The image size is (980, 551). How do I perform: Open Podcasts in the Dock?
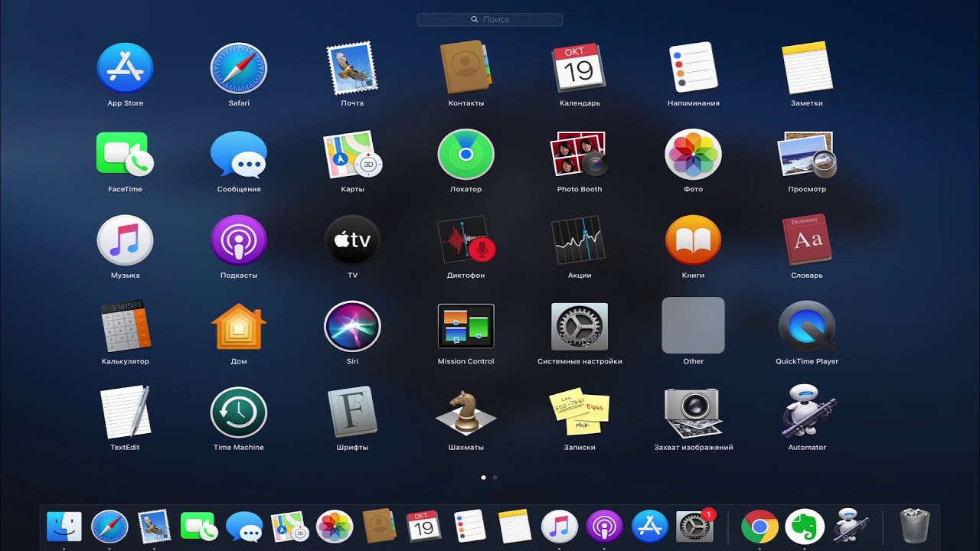pyautogui.click(x=604, y=527)
